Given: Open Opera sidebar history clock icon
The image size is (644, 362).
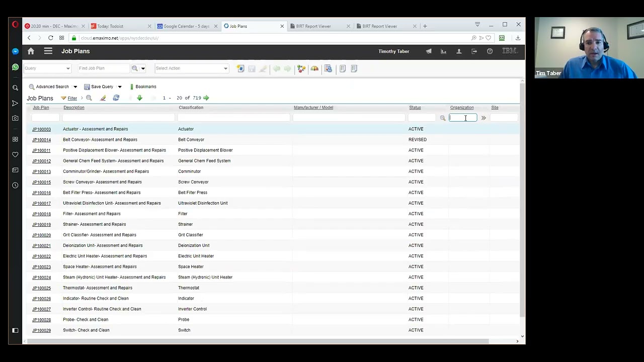Looking at the screenshot, I should click(x=15, y=186).
